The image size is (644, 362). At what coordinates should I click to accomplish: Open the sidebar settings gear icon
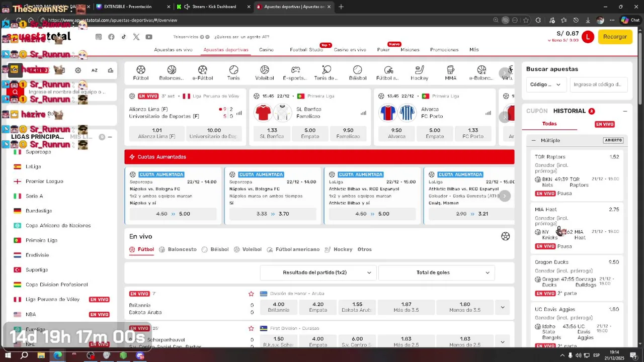click(x=78, y=70)
